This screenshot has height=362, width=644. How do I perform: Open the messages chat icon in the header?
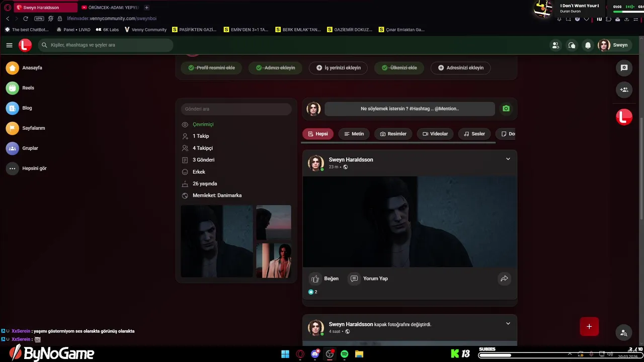(572, 45)
